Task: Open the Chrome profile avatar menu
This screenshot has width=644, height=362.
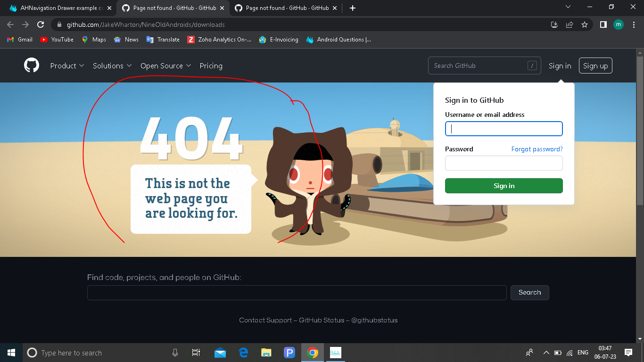Action: (619, 25)
